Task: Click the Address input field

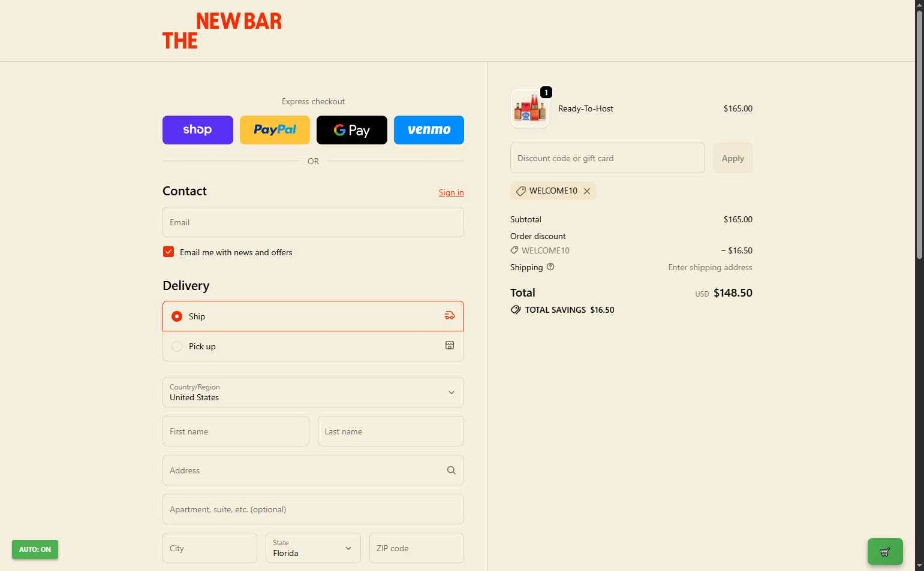Action: pyautogui.click(x=313, y=470)
